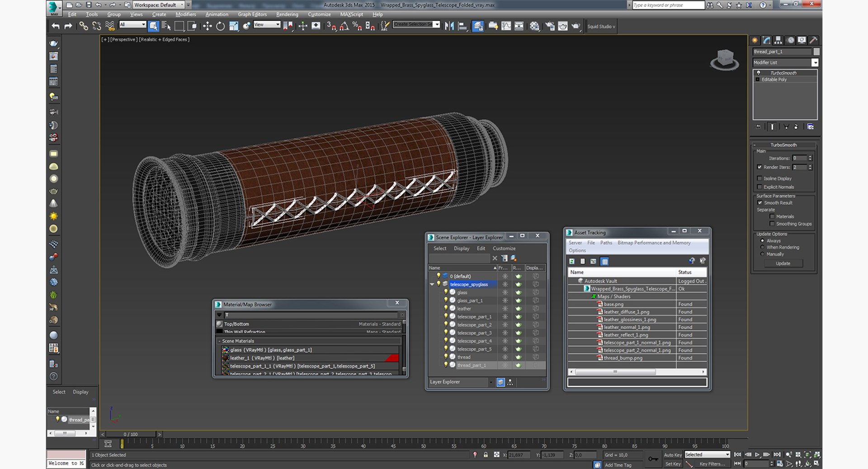868x469 pixels.
Task: Open the Modifier List dropdown
Action: (786, 62)
